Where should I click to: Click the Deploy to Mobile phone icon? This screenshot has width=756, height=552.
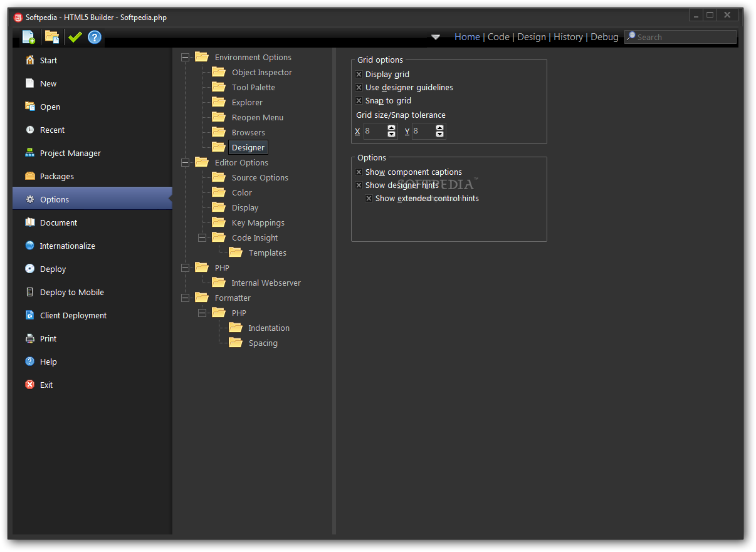coord(29,292)
